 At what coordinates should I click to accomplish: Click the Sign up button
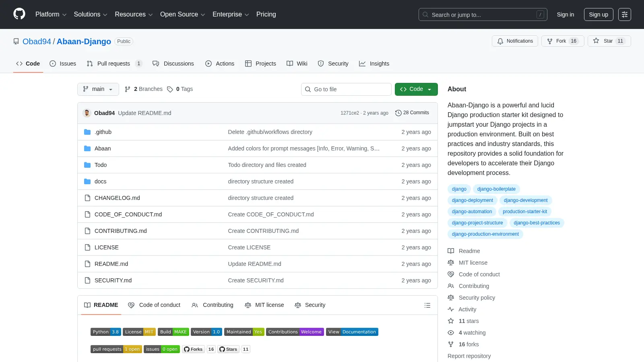click(x=599, y=14)
